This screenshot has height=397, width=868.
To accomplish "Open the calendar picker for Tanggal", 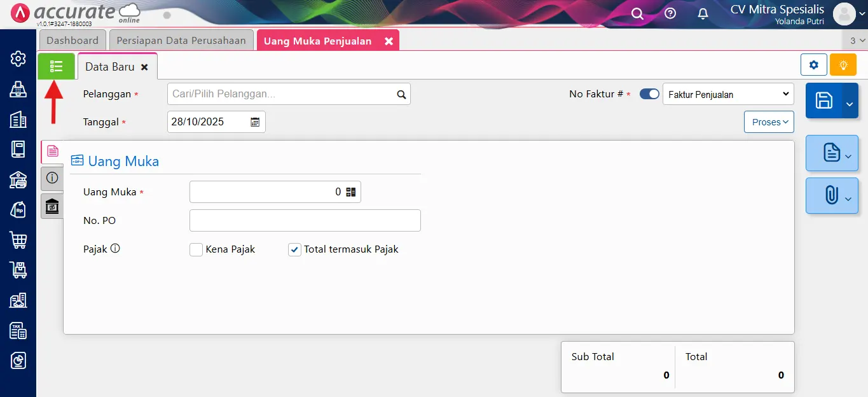I will [x=255, y=122].
